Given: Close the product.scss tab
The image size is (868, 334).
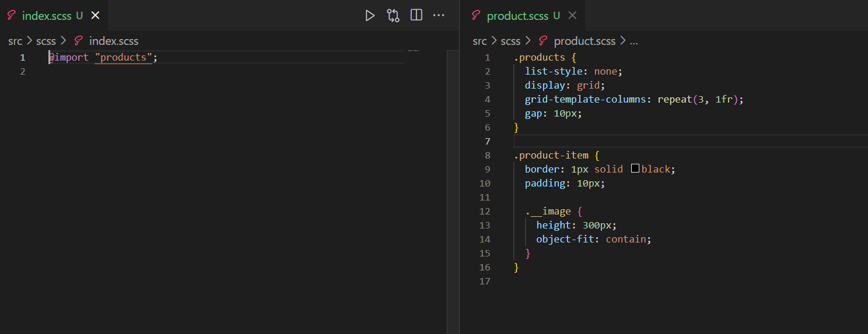Looking at the screenshot, I should pyautogui.click(x=572, y=16).
